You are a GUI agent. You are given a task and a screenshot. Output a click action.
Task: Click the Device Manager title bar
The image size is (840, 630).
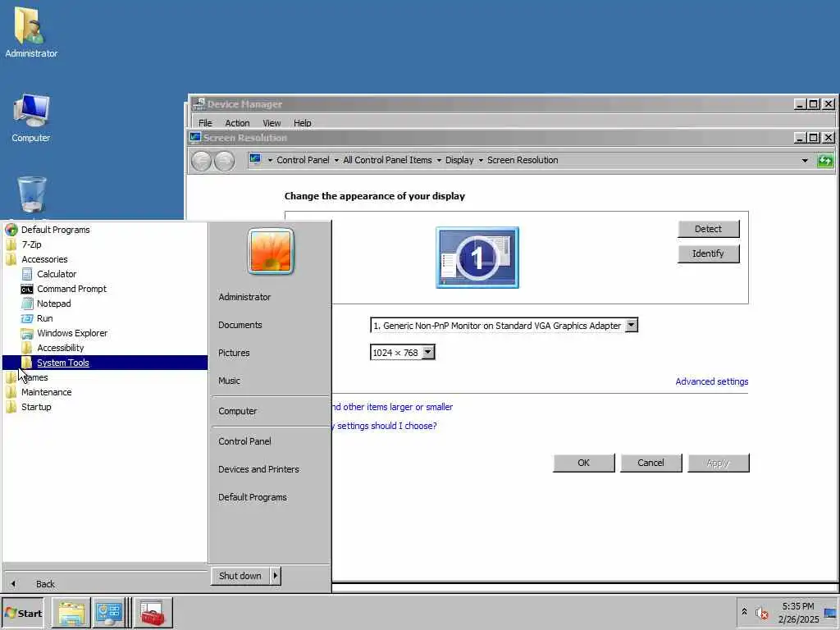pos(493,104)
